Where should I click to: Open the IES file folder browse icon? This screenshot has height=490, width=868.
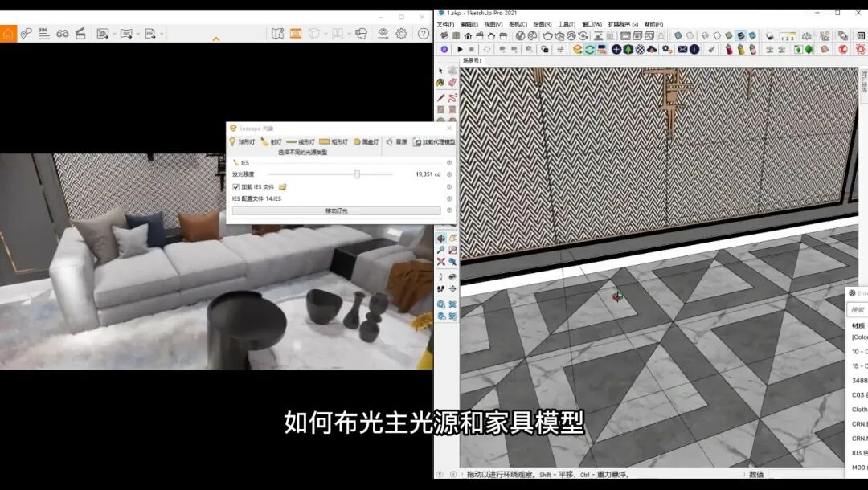282,187
